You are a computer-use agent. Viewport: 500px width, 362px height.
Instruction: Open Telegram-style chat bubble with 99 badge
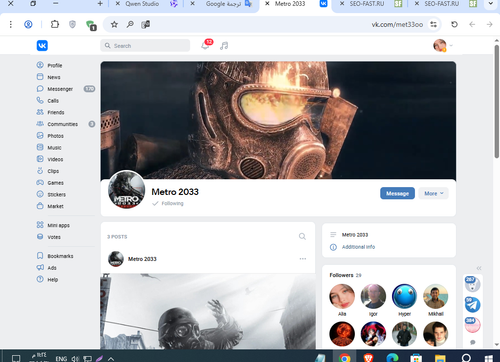pyautogui.click(x=472, y=304)
